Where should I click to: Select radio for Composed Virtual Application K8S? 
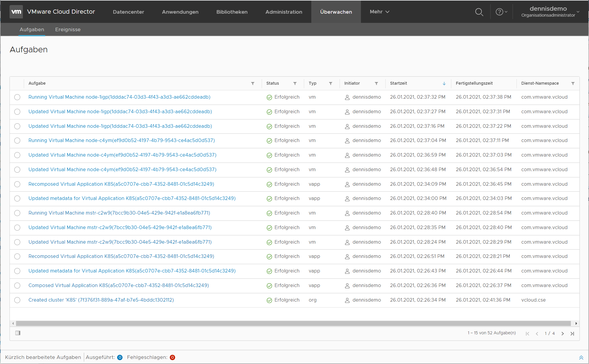(x=17, y=286)
